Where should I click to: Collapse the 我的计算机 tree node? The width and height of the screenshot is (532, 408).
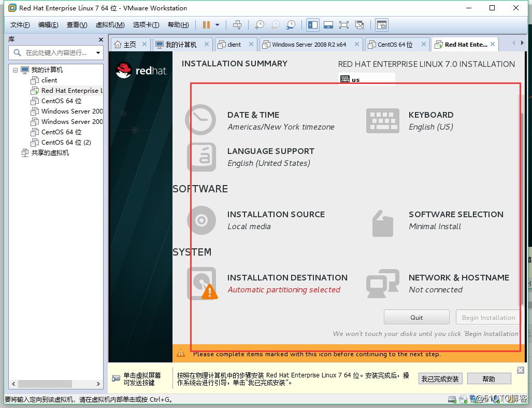[15, 70]
